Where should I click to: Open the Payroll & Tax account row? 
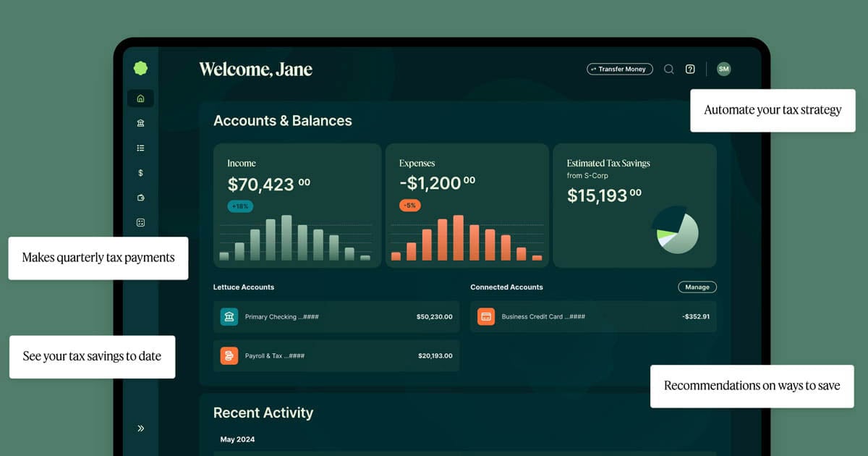pos(336,355)
